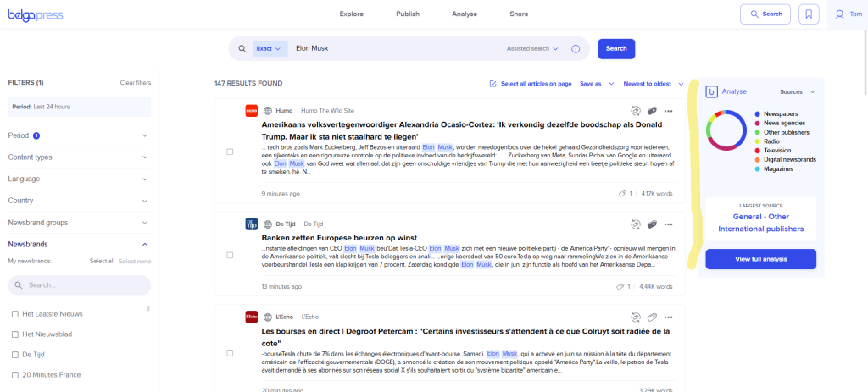The height and width of the screenshot is (392, 868).
Task: Open the Tom user profile icon
Action: pos(840,14)
